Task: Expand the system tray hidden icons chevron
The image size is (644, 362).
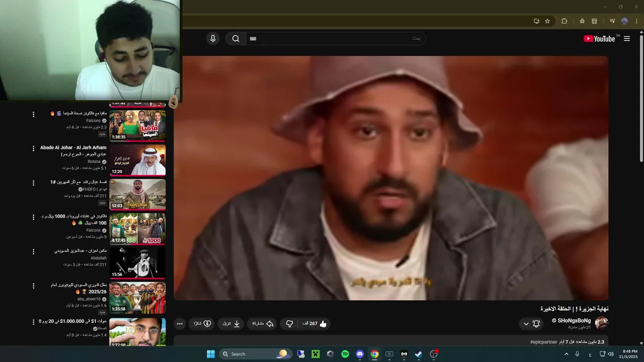Action: click(x=567, y=354)
